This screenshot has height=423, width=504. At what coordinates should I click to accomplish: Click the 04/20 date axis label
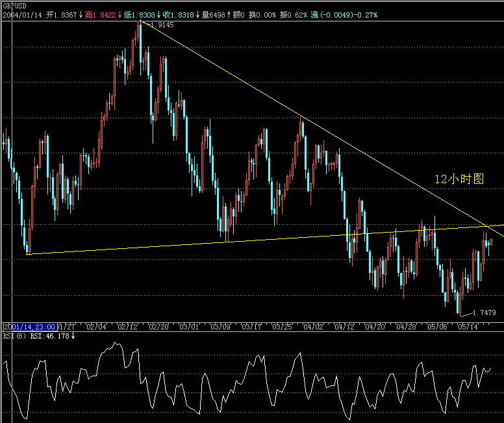pyautogui.click(x=375, y=327)
